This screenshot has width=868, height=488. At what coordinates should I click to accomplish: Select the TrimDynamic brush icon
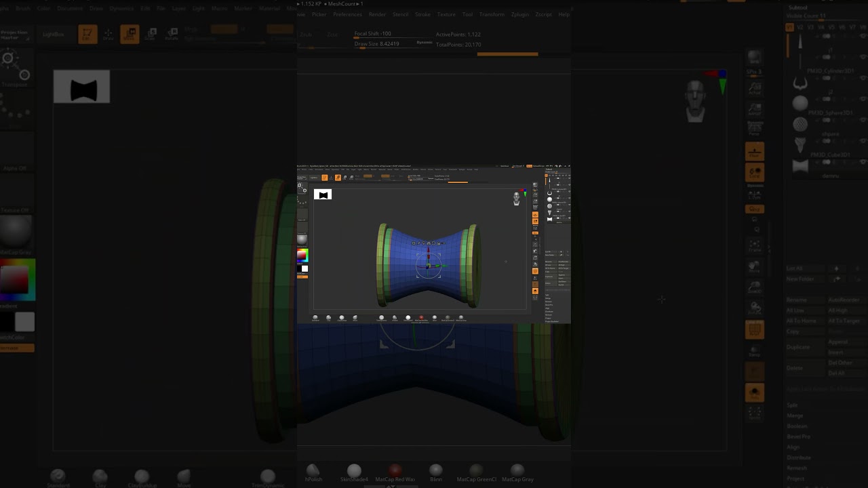[x=267, y=479]
